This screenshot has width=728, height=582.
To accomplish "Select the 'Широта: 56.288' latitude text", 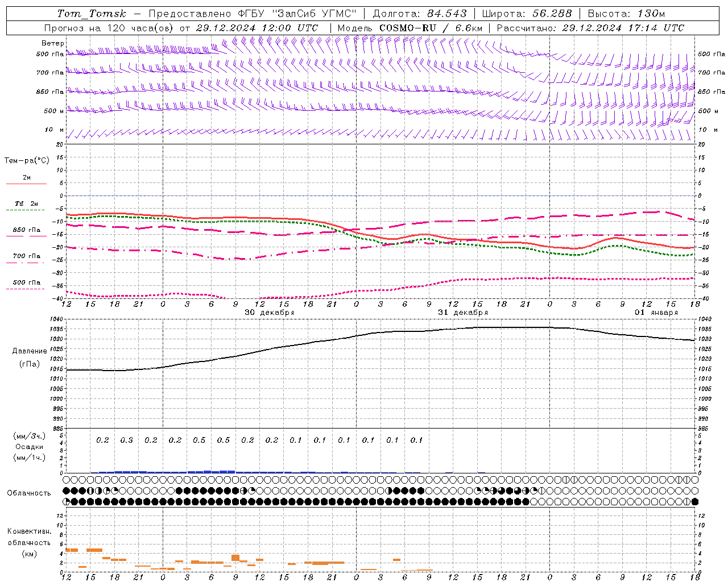I will (527, 14).
